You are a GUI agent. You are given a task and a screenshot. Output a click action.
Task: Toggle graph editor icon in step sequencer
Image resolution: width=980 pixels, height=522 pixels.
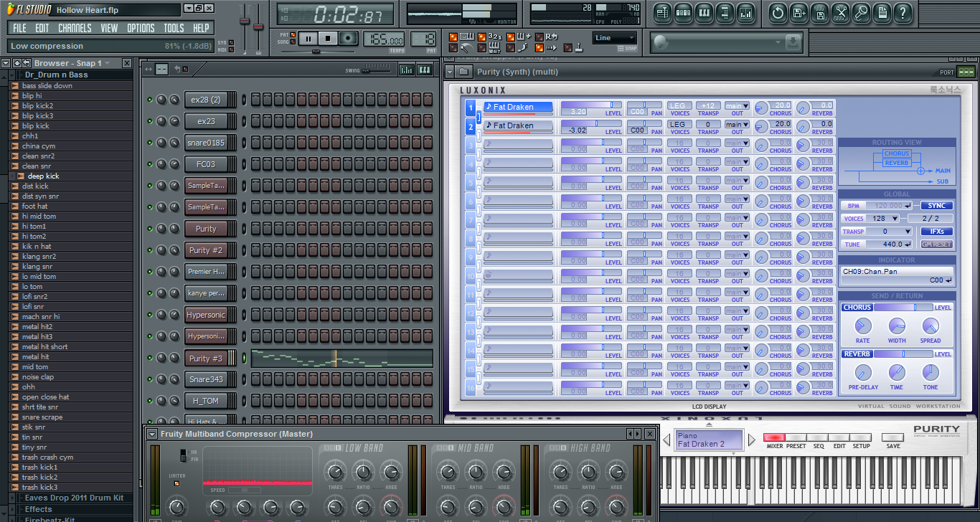click(407, 70)
